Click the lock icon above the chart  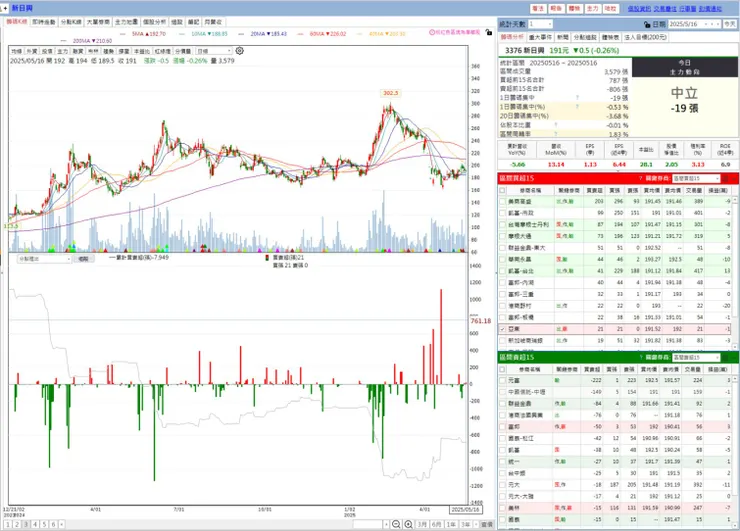488,33
